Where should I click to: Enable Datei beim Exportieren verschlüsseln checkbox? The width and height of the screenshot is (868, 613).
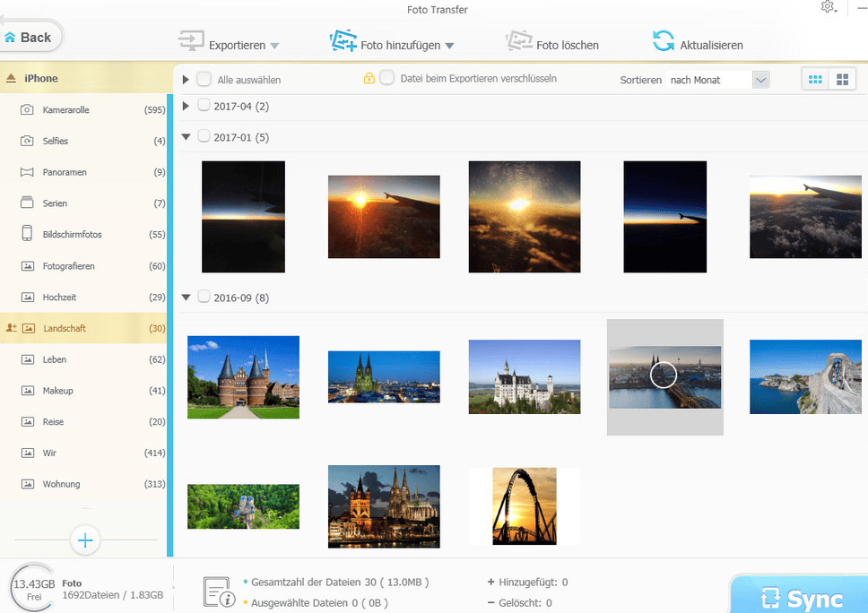click(x=386, y=78)
